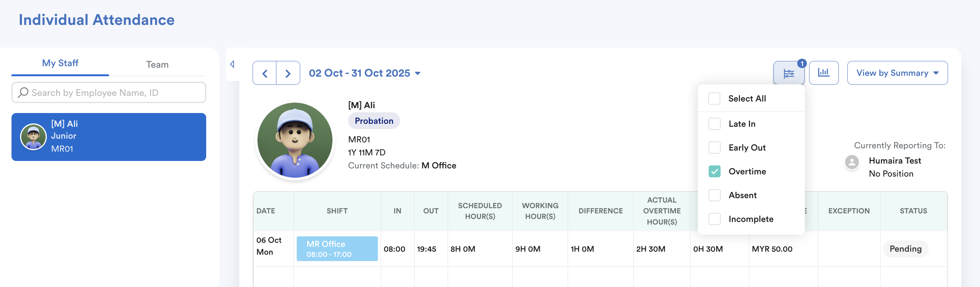This screenshot has height=287, width=980.
Task: Select the [M] Ali Junior MR01 staff card
Action: click(x=109, y=137)
